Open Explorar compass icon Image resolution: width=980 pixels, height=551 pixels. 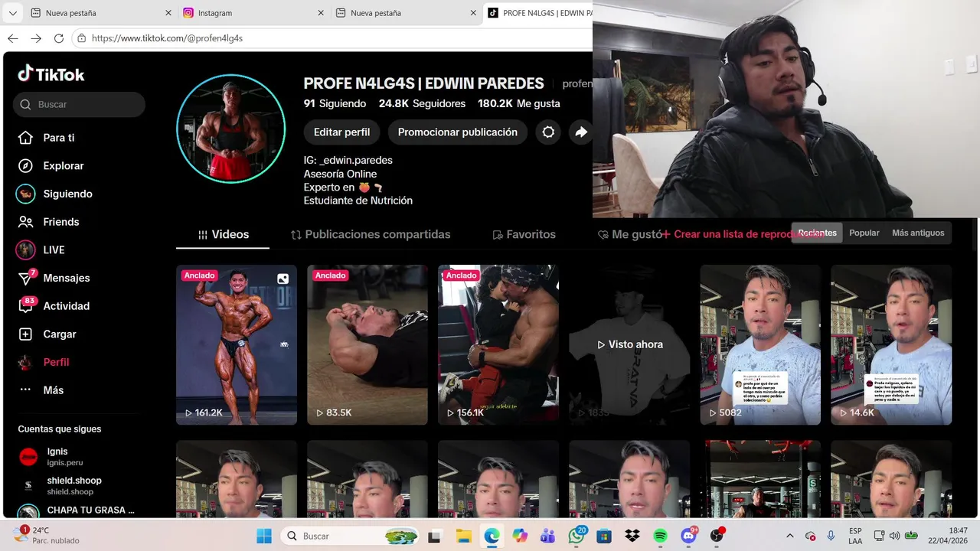pyautogui.click(x=25, y=166)
